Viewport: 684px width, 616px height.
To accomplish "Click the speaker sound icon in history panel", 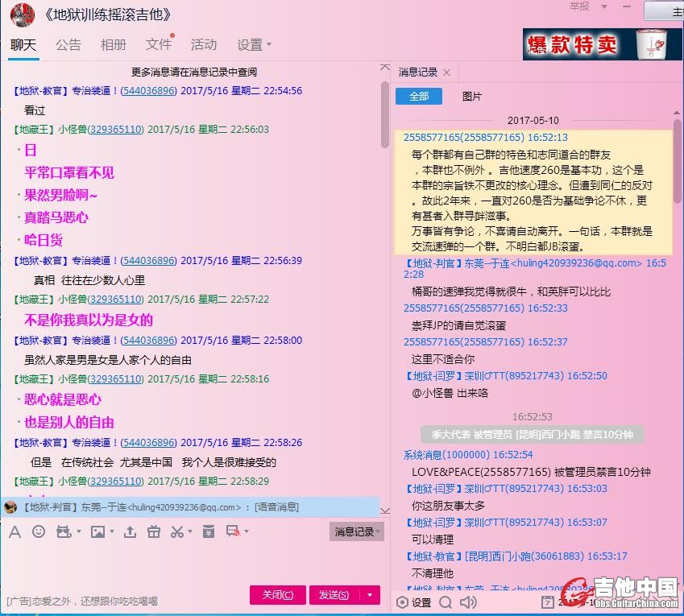I will 469,602.
